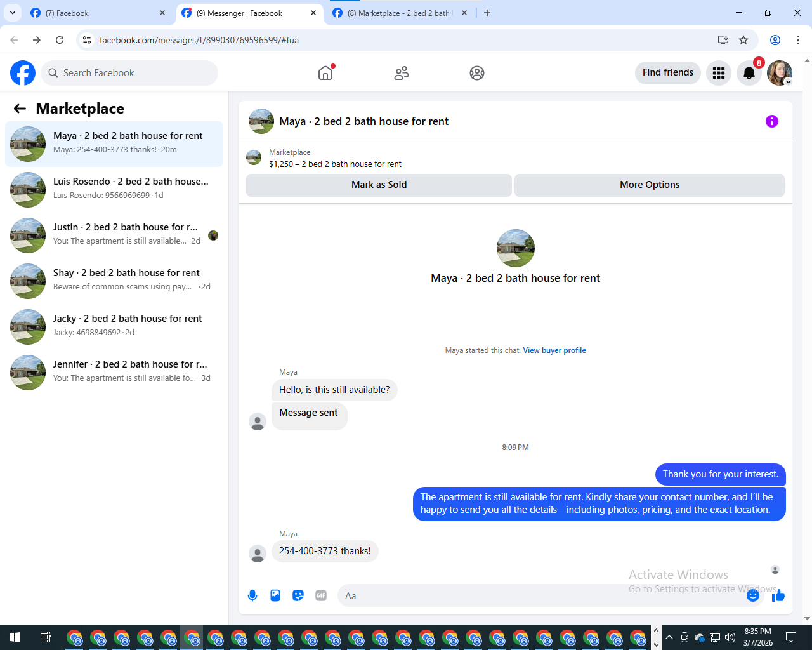Open Maya conversation in chat list
The image size is (812, 650).
pos(114,144)
